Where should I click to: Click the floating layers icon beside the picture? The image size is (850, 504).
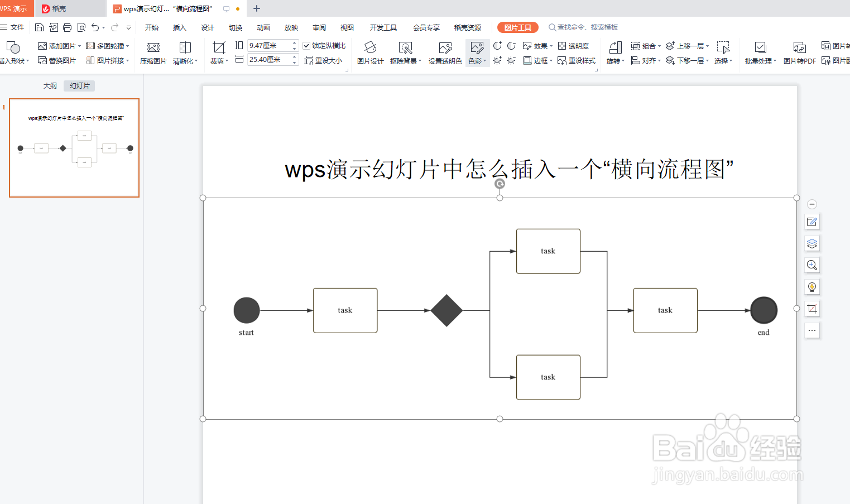[812, 243]
